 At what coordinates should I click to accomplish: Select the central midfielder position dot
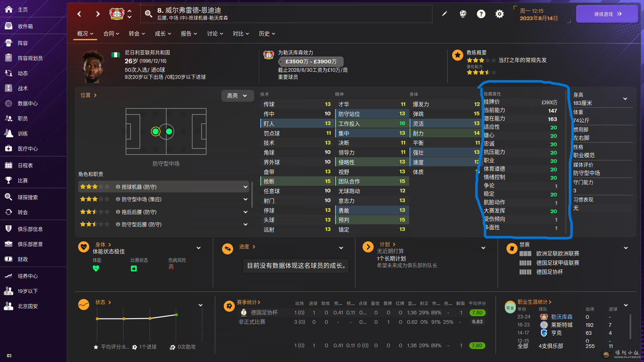[x=169, y=131]
